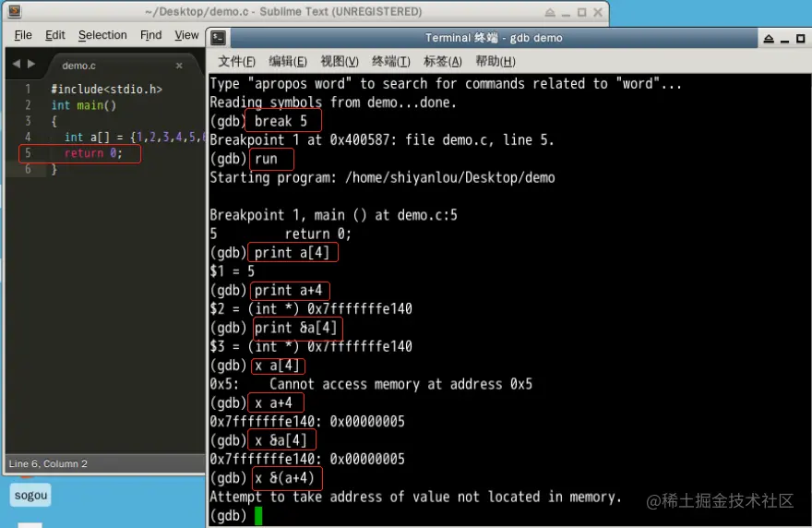Image resolution: width=812 pixels, height=528 pixels.
Task: Shade the Sublime Text window with roll-up icon
Action: [550, 12]
